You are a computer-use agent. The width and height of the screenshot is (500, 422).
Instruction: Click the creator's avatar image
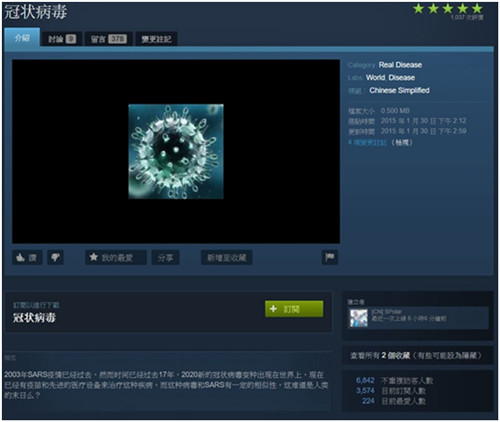[359, 318]
